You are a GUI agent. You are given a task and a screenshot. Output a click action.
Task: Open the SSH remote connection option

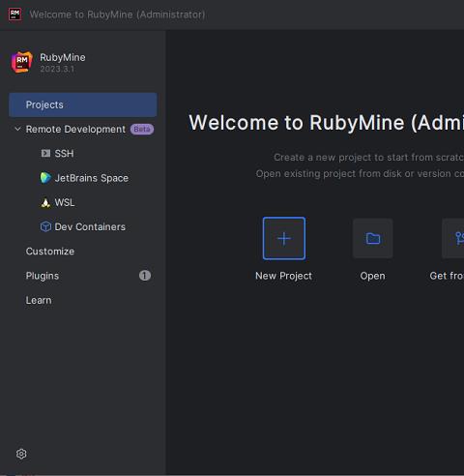[64, 154]
